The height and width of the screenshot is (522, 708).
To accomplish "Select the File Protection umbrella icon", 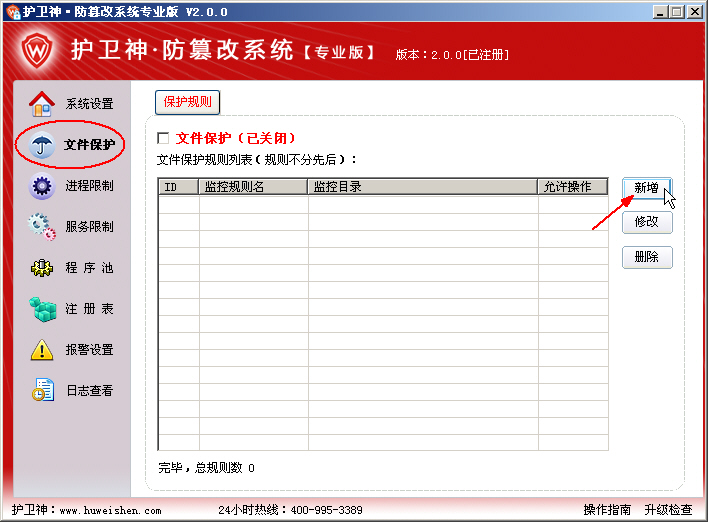I will point(43,145).
